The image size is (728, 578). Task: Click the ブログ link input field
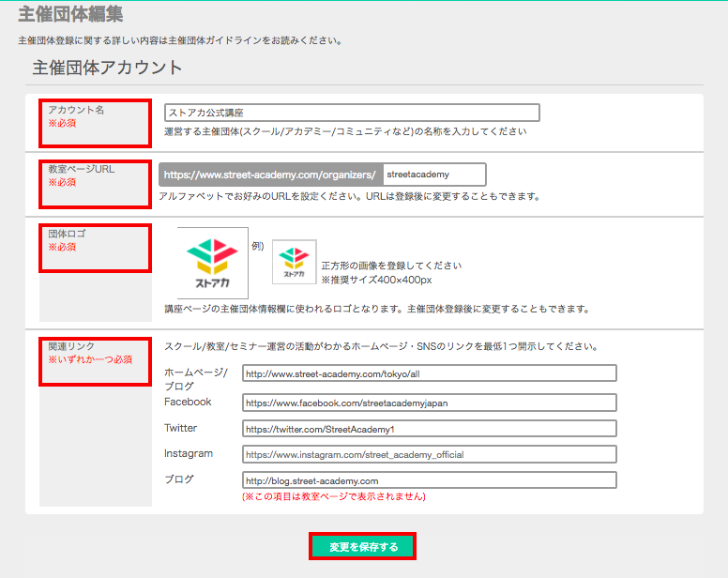[x=430, y=480]
